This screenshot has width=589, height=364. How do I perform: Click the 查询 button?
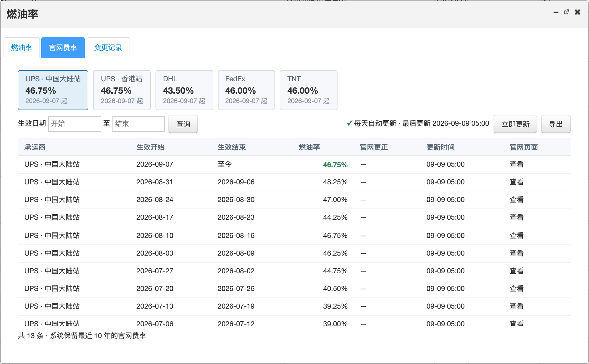click(183, 124)
